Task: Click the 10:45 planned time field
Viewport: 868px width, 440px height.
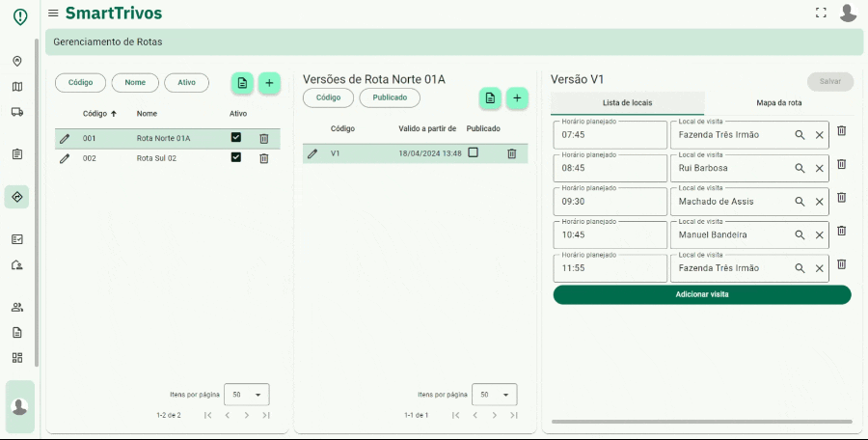Action: (x=610, y=235)
